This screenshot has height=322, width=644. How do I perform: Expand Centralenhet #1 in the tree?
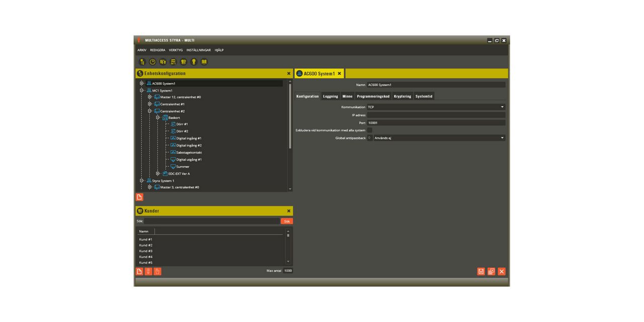pyautogui.click(x=150, y=104)
